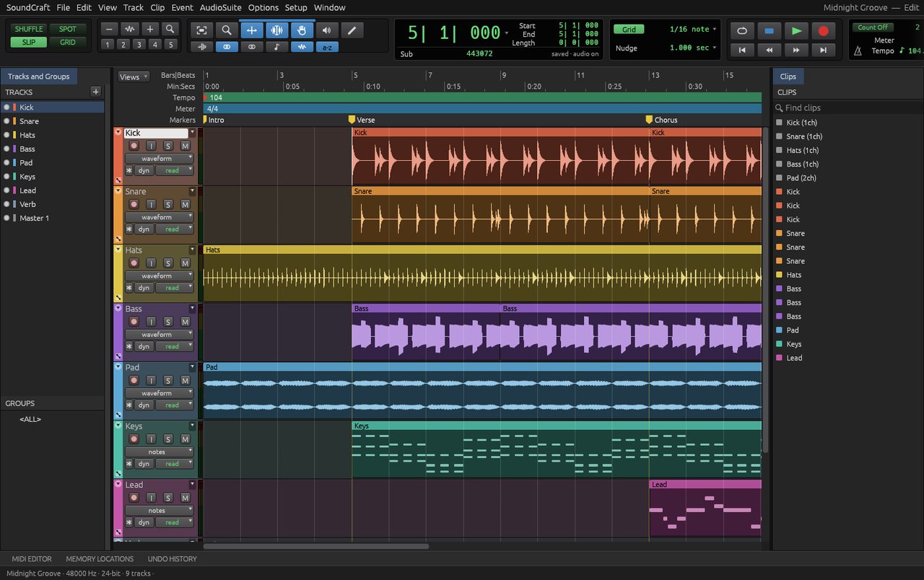
Task: Enable SHUFFLE edit mode
Action: point(29,29)
